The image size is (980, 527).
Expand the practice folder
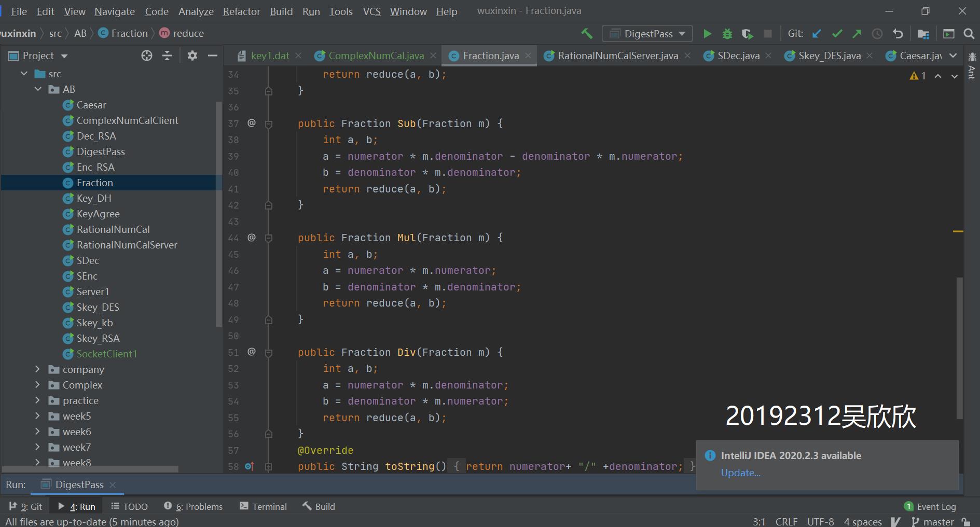pyautogui.click(x=37, y=400)
